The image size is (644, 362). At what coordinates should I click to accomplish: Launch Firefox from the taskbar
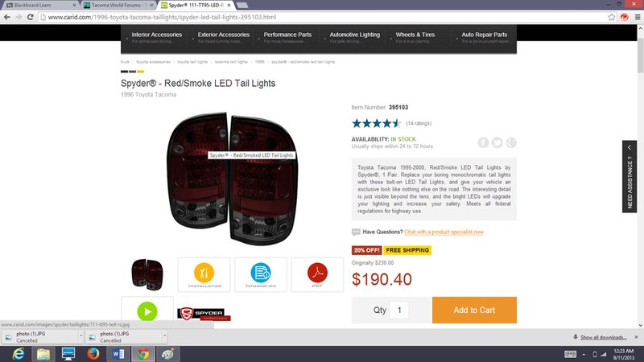click(93, 353)
